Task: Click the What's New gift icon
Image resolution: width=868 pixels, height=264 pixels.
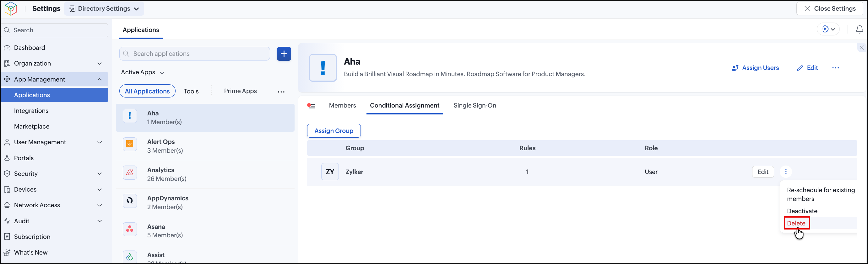Action: (x=7, y=253)
